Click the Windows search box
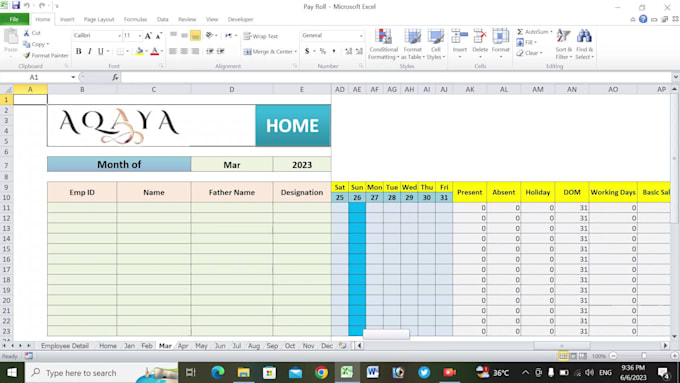The height and width of the screenshot is (383, 680). click(101, 373)
